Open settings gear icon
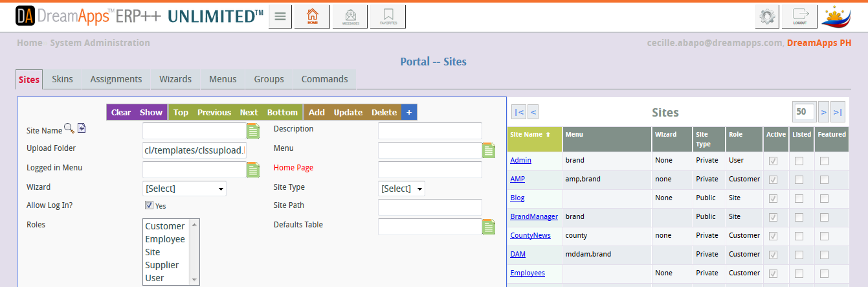This screenshot has height=287, width=868. [x=768, y=17]
